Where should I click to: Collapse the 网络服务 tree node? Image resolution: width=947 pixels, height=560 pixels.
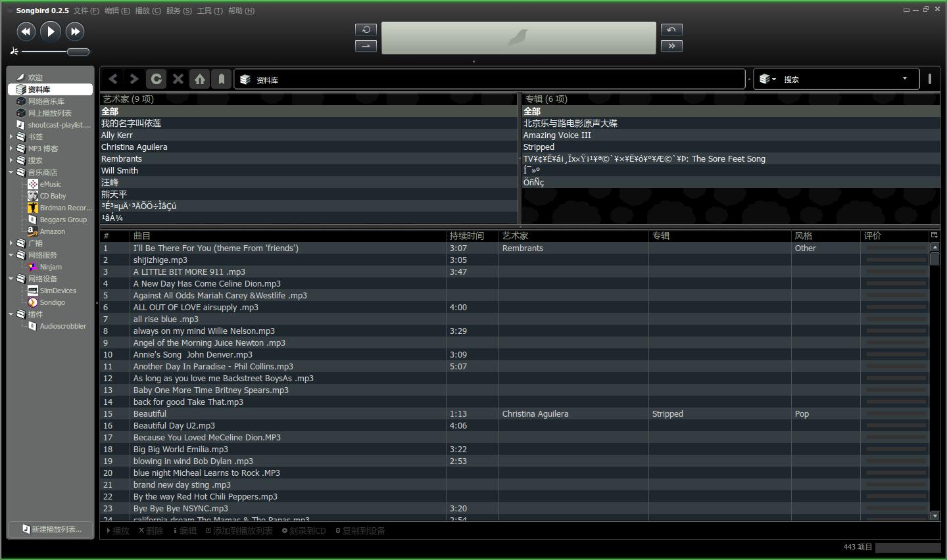11,255
